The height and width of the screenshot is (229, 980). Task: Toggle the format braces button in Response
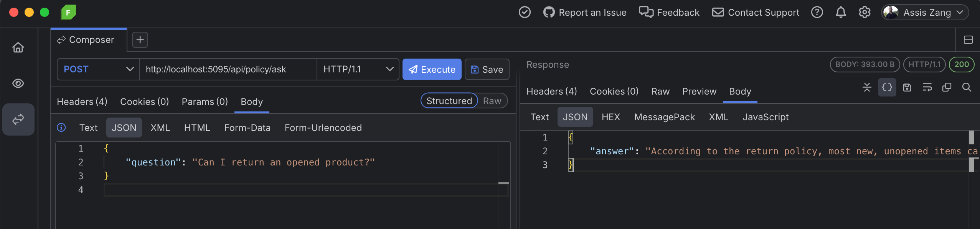tap(887, 88)
